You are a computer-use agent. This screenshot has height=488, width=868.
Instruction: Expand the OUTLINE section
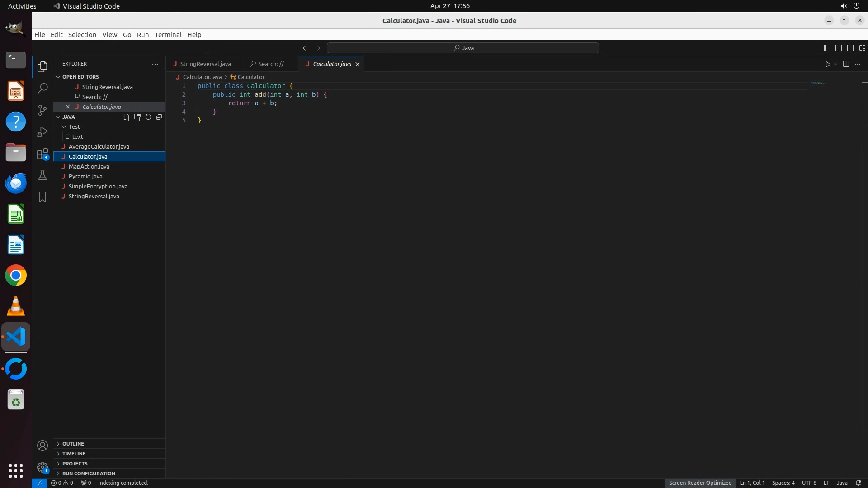(x=73, y=444)
